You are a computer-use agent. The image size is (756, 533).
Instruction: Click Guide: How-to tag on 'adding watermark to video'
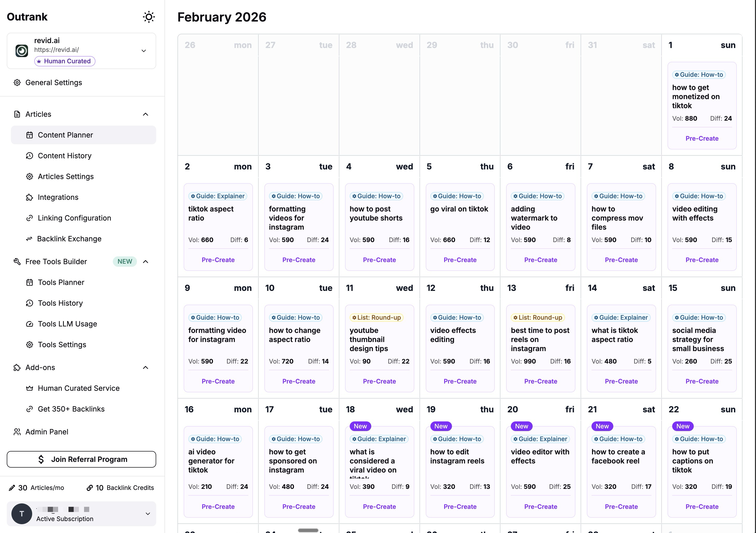click(537, 196)
